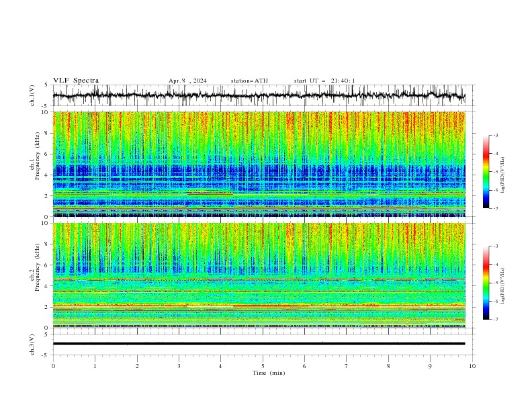
Task: Click the ch.2 spectrogram panel
Action: (x=259, y=275)
